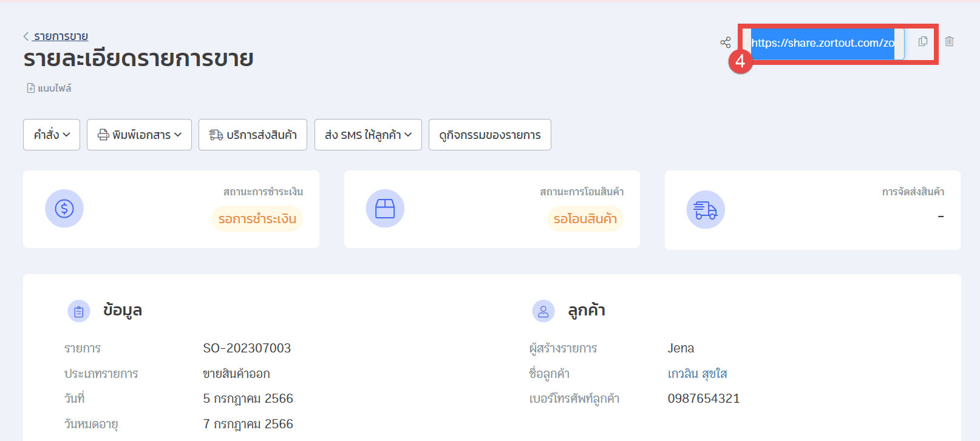Click the dollar payment status icon
The width and height of the screenshot is (980, 441).
click(64, 209)
